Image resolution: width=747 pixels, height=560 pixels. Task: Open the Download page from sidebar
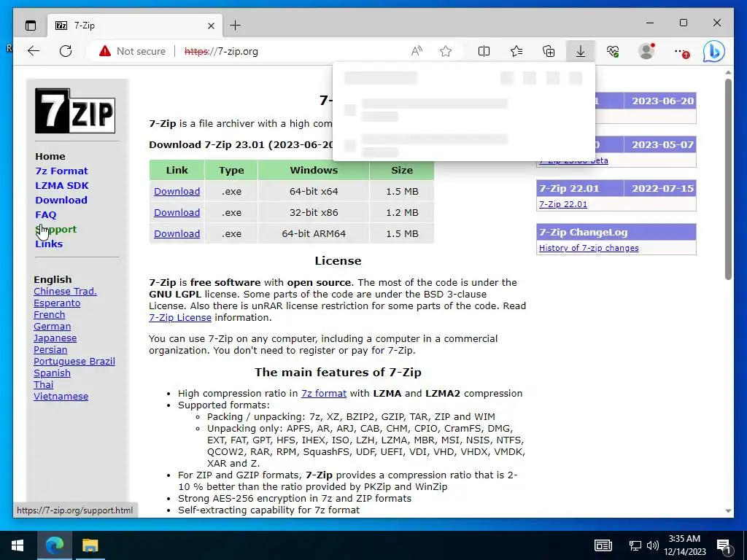[x=61, y=200]
